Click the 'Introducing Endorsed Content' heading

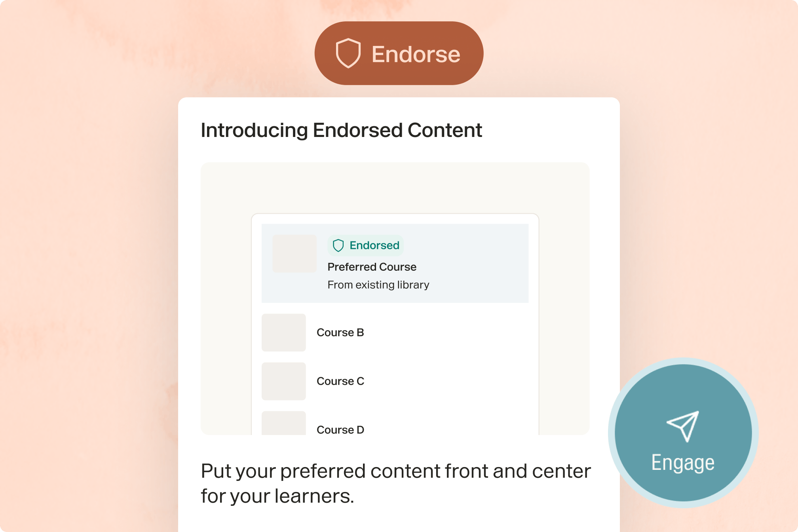(x=341, y=130)
